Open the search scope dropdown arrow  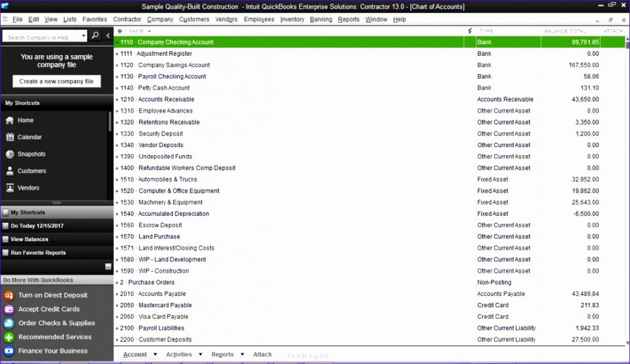pos(83,35)
